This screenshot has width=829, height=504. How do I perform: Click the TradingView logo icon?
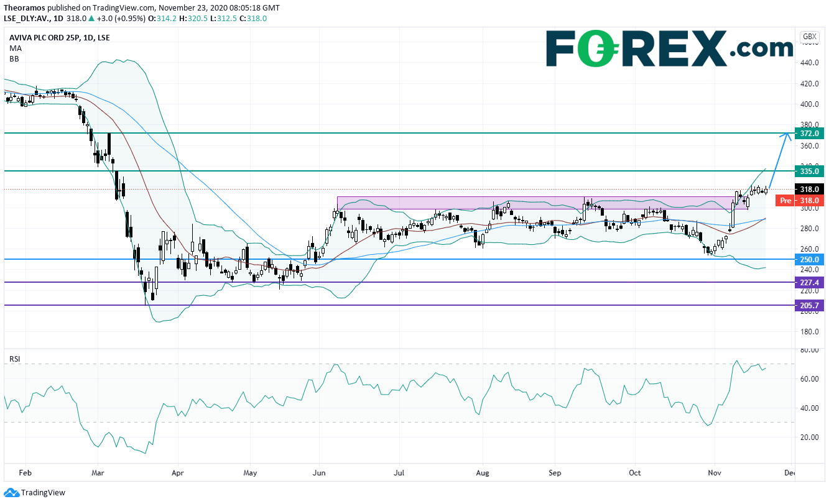(x=11, y=493)
